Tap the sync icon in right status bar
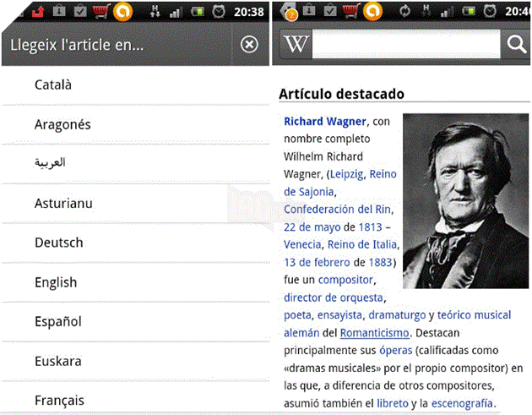Image resolution: width=532 pixels, height=415 pixels. 404,12
